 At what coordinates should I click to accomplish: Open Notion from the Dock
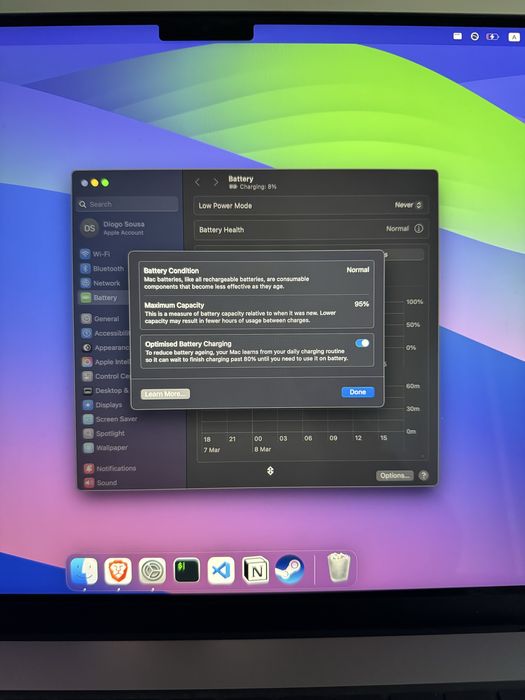pos(255,570)
